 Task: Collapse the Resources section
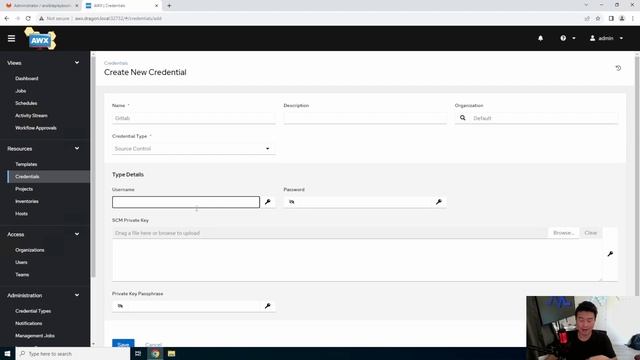77,148
